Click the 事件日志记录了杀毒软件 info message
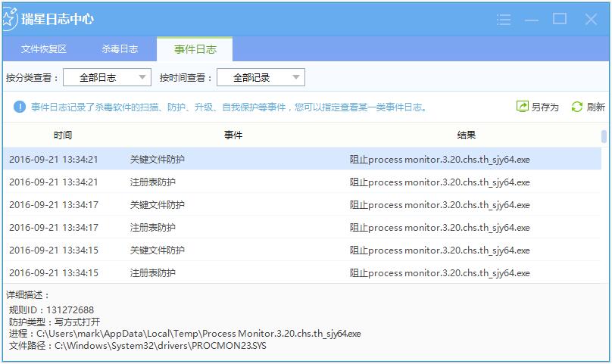Viewport: 612px width, 364px height. (x=229, y=107)
